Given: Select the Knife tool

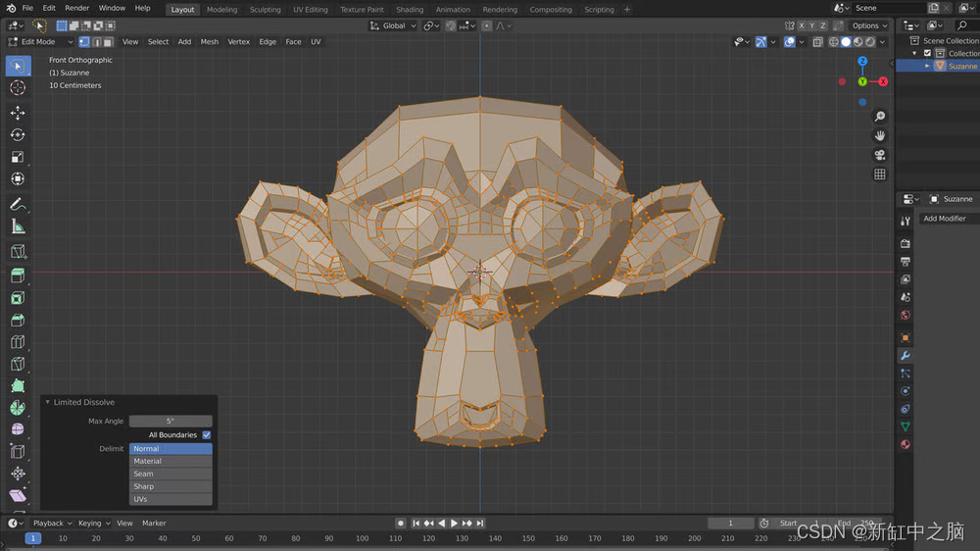Looking at the screenshot, I should [x=18, y=364].
